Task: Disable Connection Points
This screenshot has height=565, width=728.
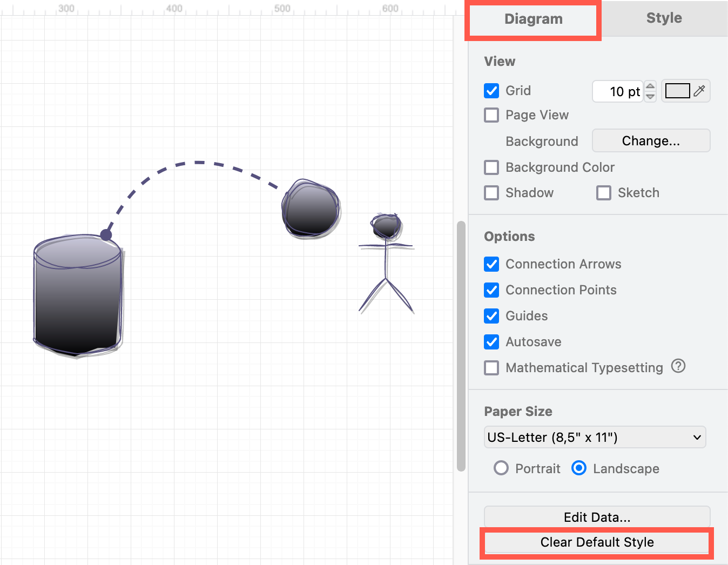Action: [491, 290]
